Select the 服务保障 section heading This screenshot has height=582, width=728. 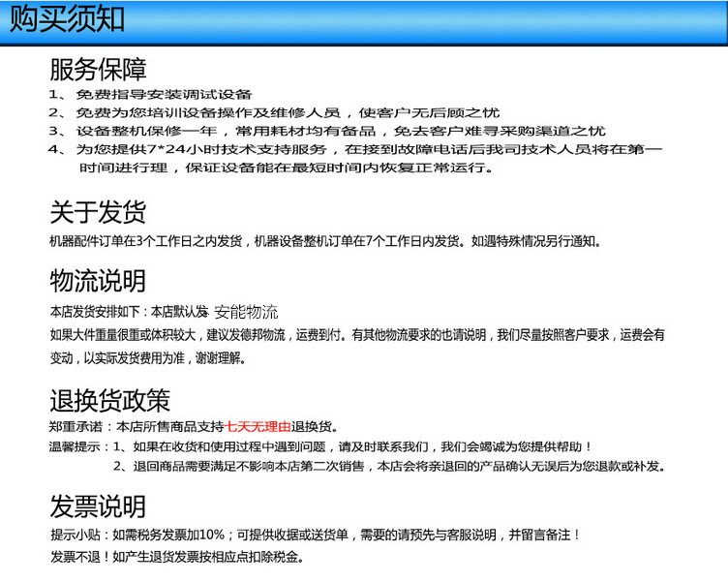pyautogui.click(x=98, y=70)
